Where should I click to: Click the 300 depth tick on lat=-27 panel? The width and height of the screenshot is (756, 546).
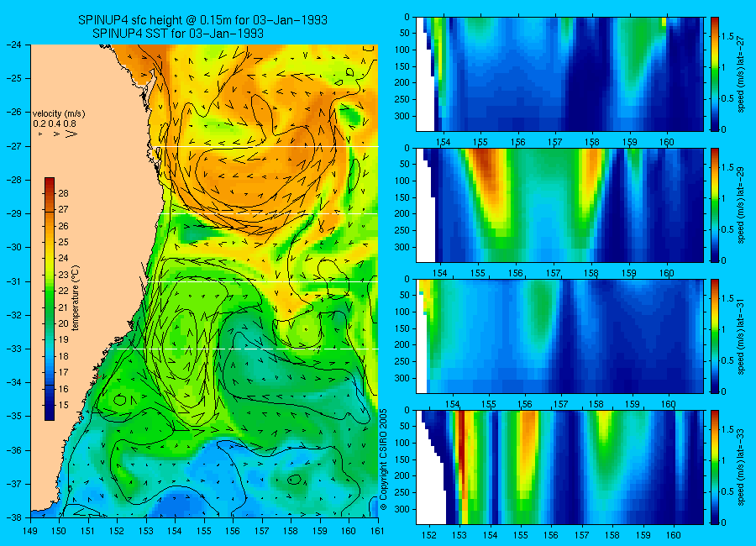402,116
